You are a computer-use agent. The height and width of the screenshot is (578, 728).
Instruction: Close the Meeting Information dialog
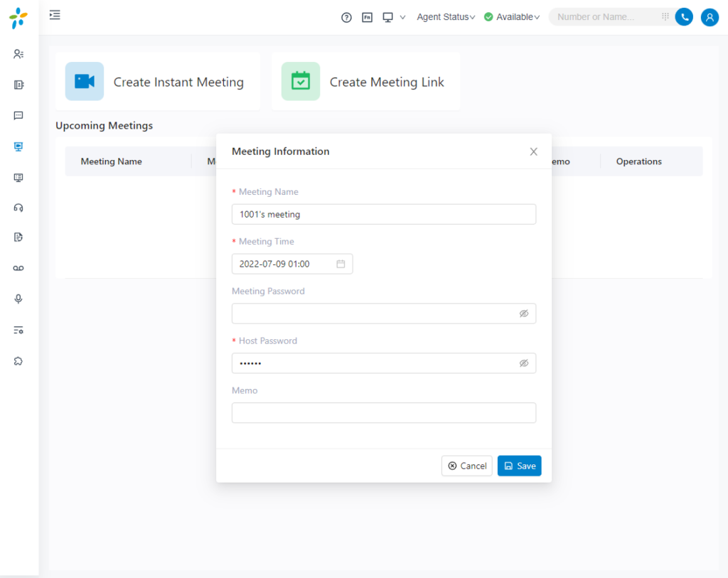tap(533, 151)
